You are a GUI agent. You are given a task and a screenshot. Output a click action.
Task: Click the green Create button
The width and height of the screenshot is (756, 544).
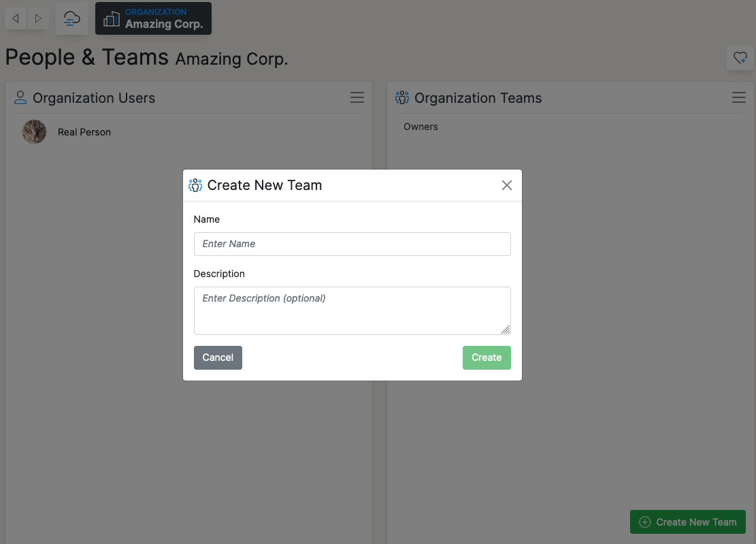click(x=487, y=357)
